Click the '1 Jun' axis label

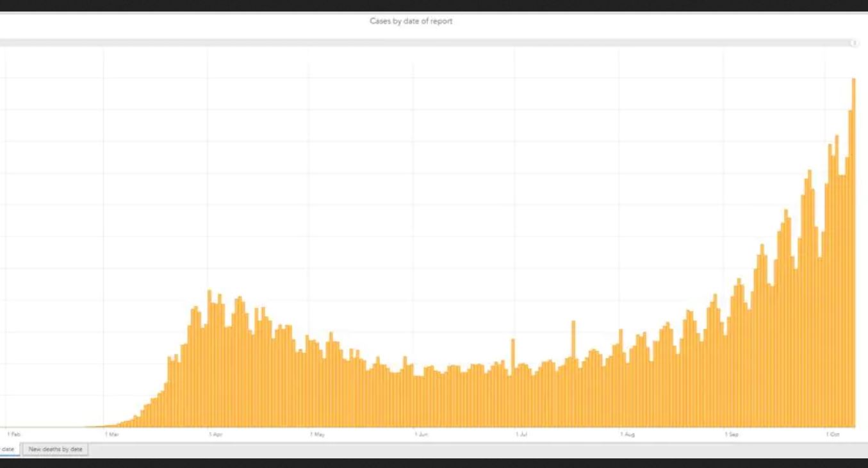421,435
